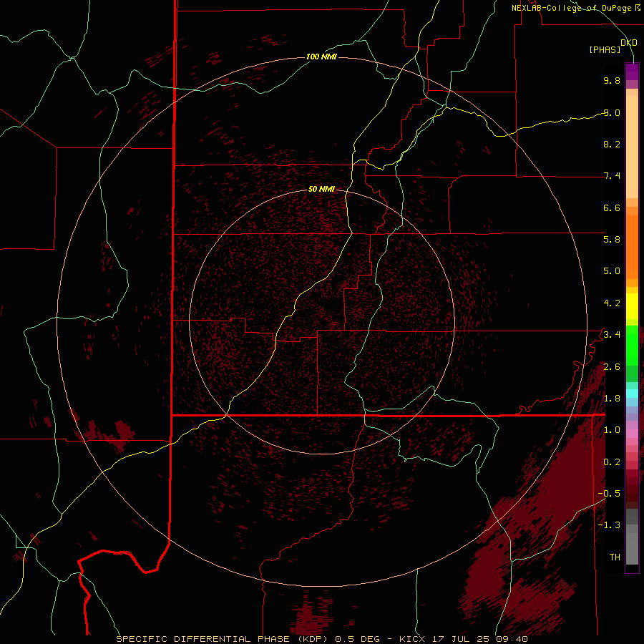Click the 7.4 scale value
644x644 pixels.
(612, 176)
